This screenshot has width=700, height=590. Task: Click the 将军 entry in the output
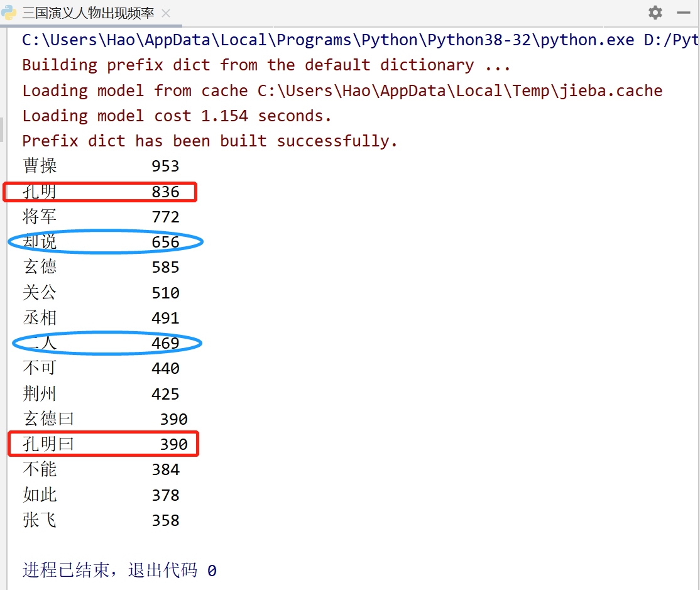40,217
